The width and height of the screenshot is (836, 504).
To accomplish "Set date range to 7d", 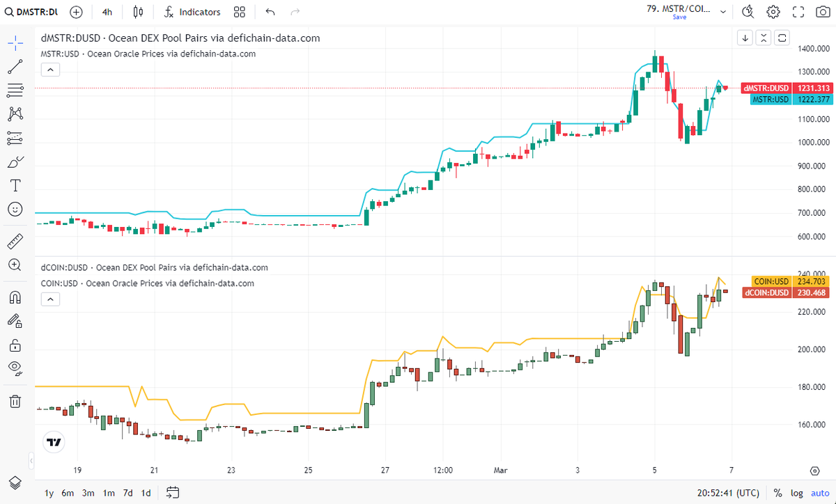I will tap(127, 493).
